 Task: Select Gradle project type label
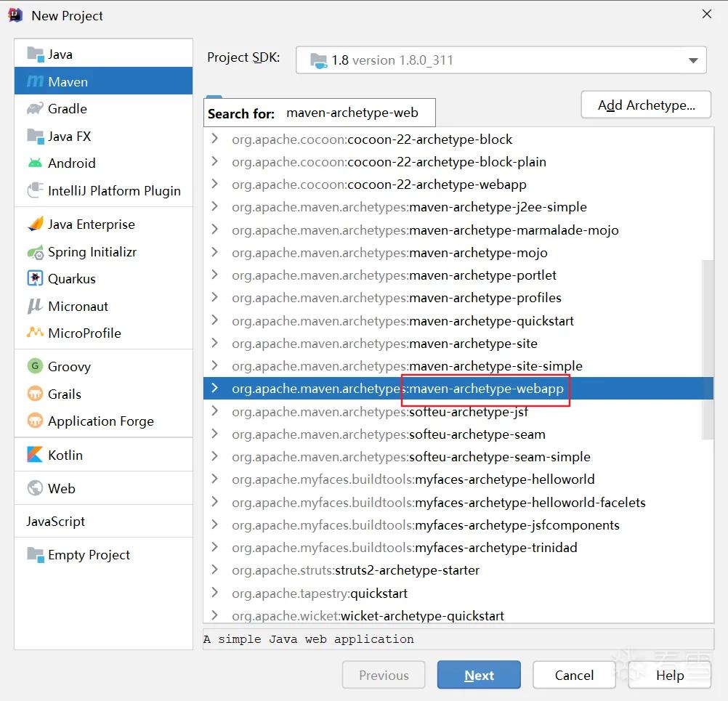68,109
